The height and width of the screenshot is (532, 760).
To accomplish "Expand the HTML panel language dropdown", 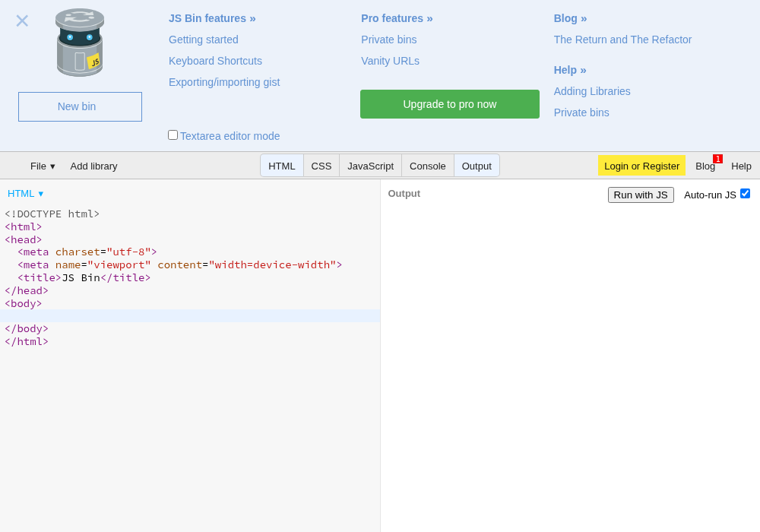I will pos(25,194).
